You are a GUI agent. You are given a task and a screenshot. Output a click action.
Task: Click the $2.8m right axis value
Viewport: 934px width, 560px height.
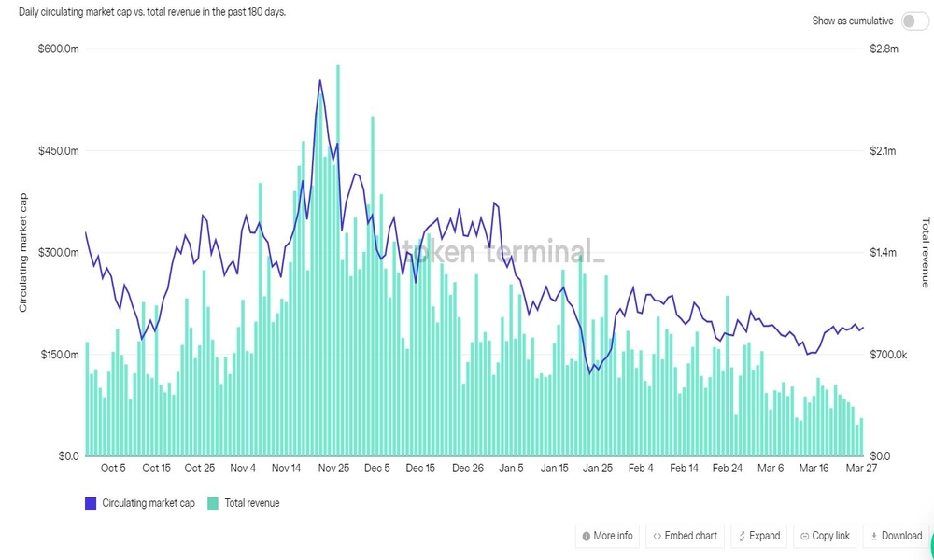[884, 49]
